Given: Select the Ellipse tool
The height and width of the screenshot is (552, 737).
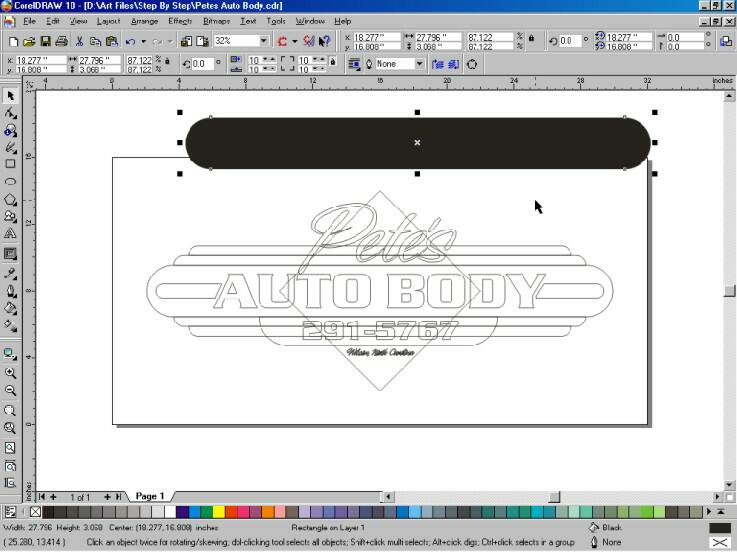Looking at the screenshot, I should (x=10, y=181).
